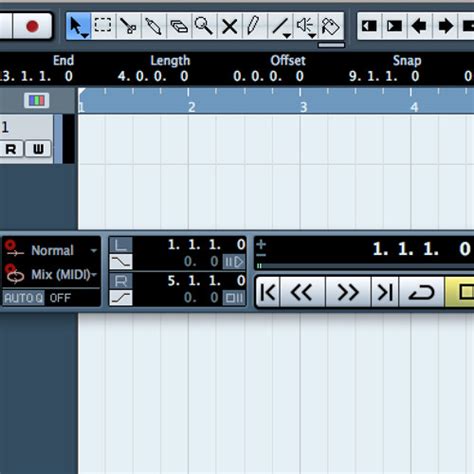474x474 pixels.
Task: Toggle AUTO Q auto quantize
Action: point(23,297)
